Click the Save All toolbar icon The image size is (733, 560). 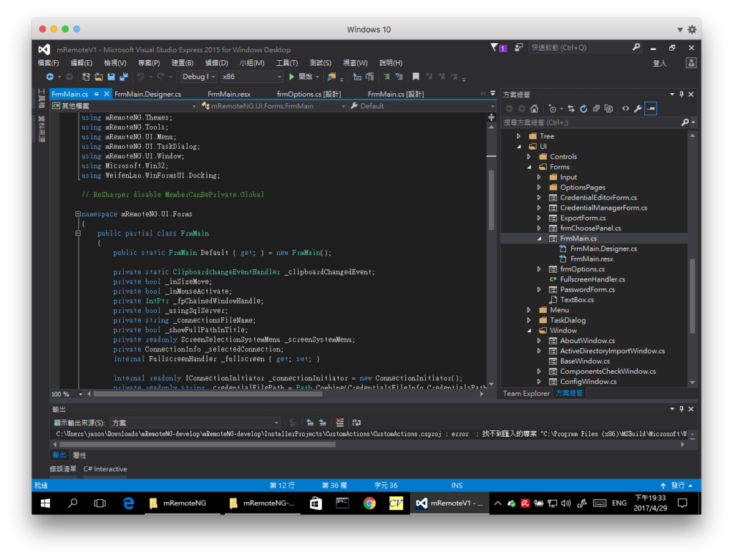124,77
